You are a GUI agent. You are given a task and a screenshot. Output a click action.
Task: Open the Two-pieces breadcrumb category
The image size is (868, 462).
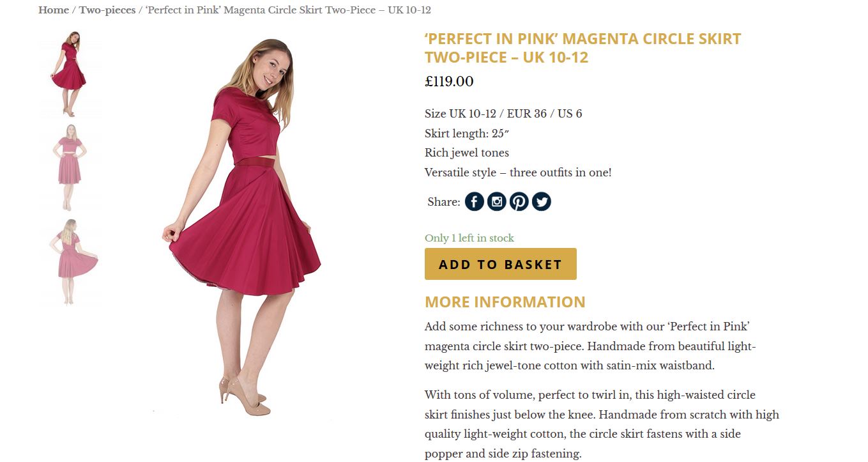(x=107, y=10)
